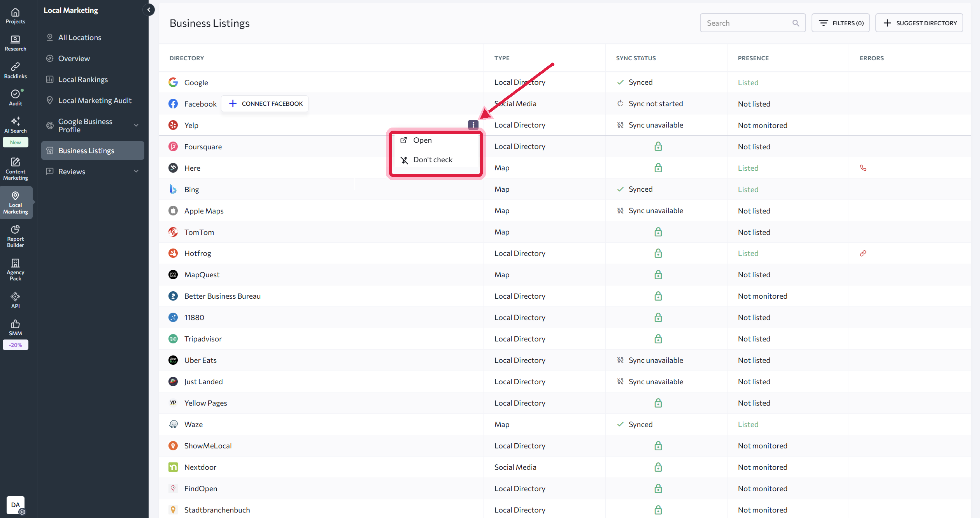Click Not monitored in the ShowMeLocal row
Screen dimensions: 980x518
763,446
